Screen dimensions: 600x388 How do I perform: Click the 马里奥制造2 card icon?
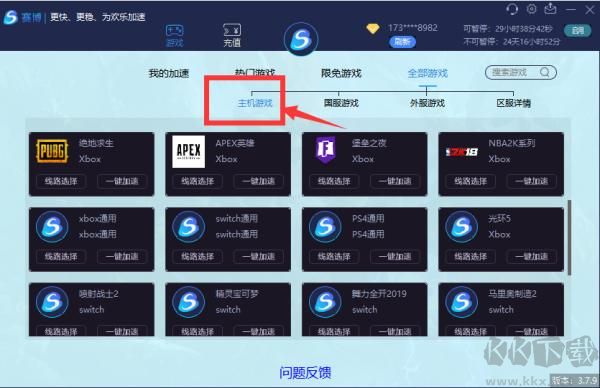pyautogui.click(x=461, y=302)
